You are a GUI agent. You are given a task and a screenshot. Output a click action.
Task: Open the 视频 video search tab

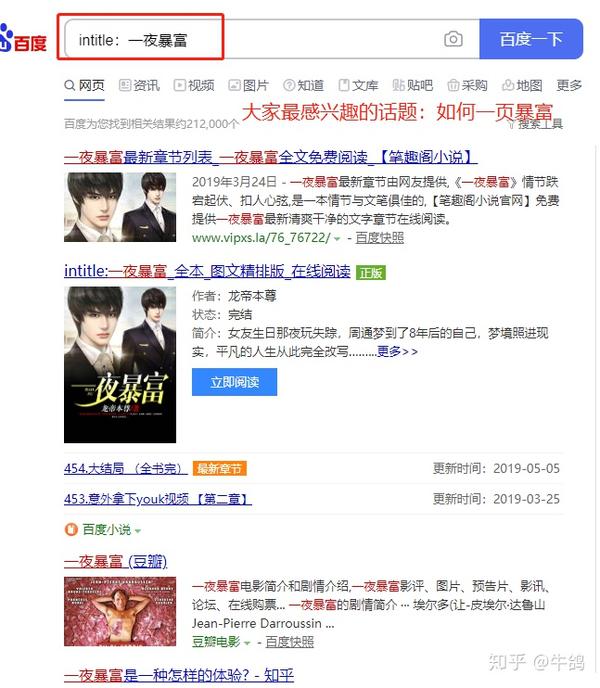point(194,85)
